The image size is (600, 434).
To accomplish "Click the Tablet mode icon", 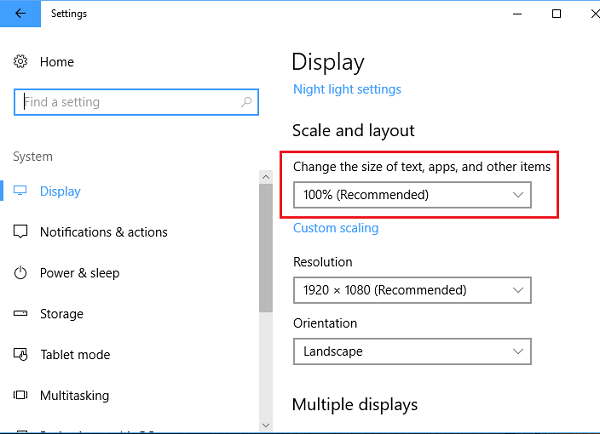I will (20, 355).
